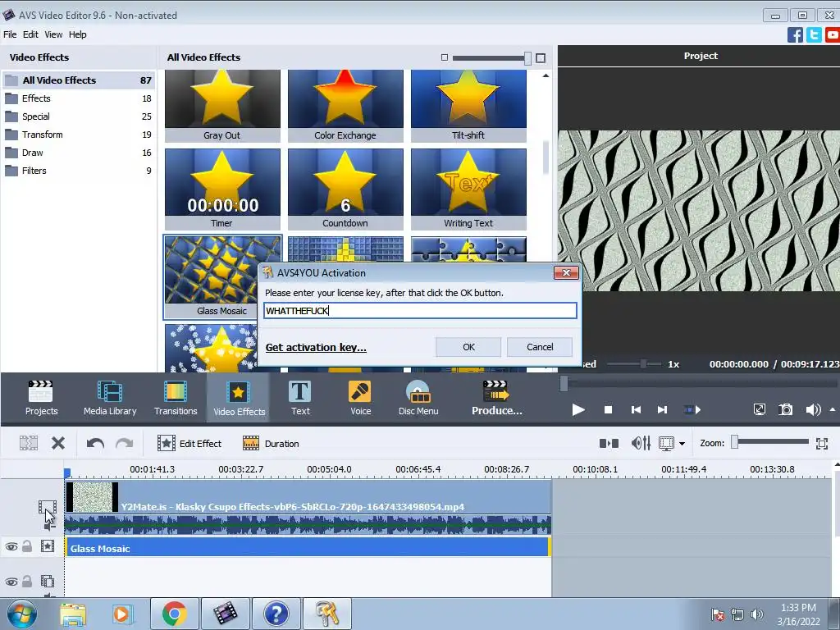Click the Get activation key... link
840x630 pixels.
coord(316,347)
